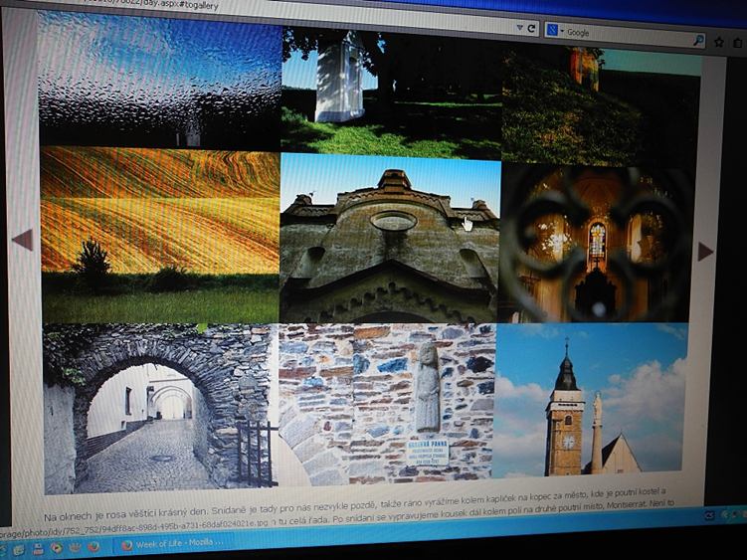The image size is (747, 560).
Task: Click the next gallery arrow
Action: click(705, 252)
